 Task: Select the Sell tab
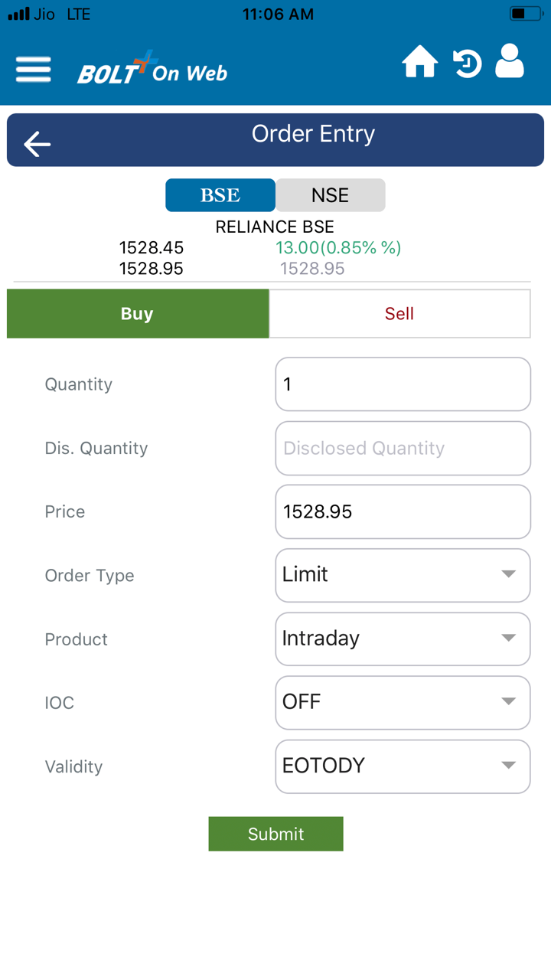[399, 314]
